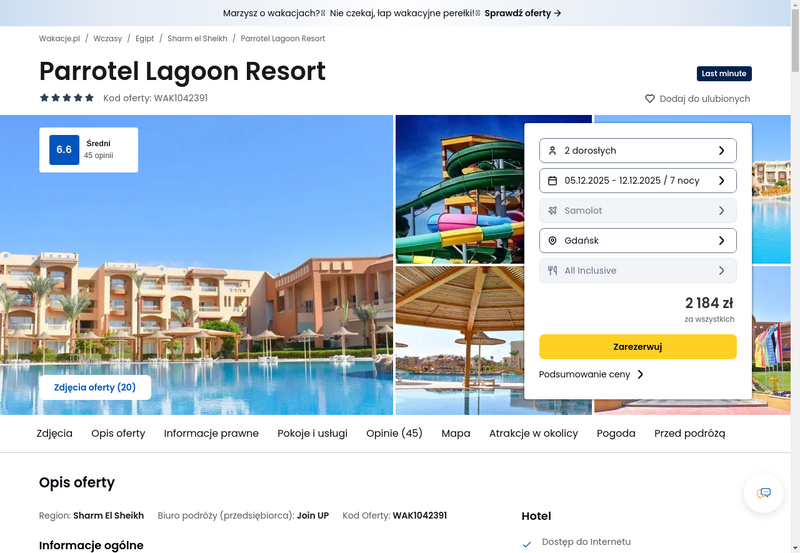800x553 pixels.
Task: Click the Sharm el Sheikh breadcrumb link
Action: click(x=197, y=38)
